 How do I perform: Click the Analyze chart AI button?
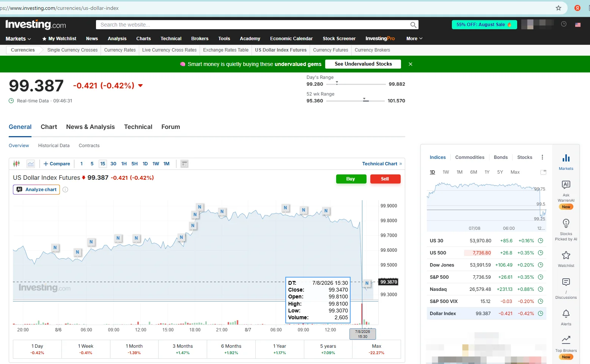(x=36, y=190)
